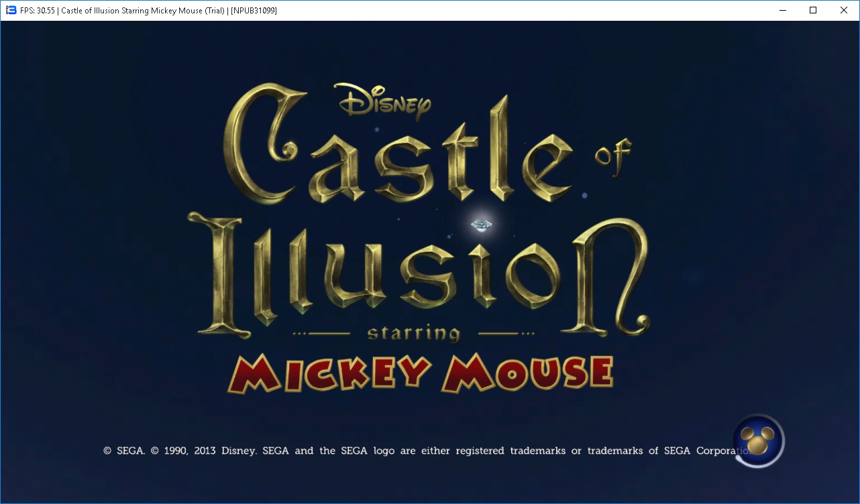Click the red word MOUSE
The height and width of the screenshot is (504, 860).
[x=527, y=373]
